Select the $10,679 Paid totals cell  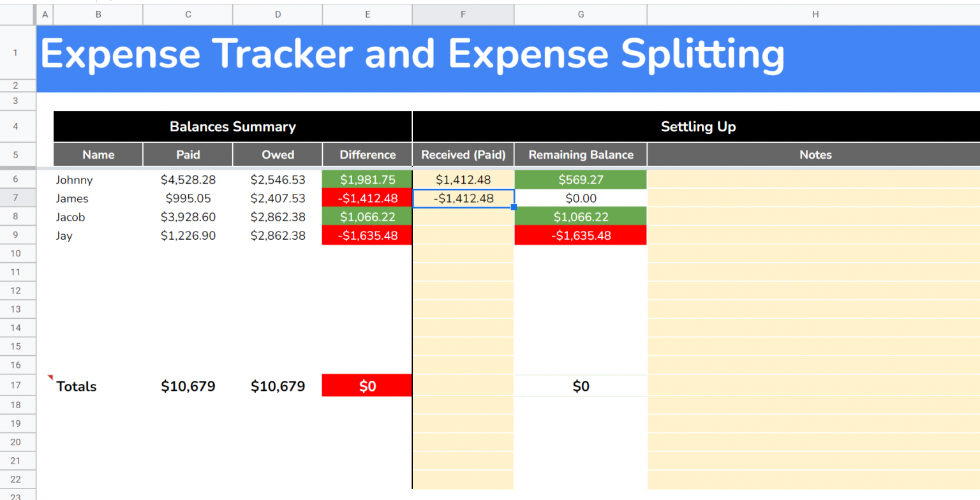[x=188, y=385]
